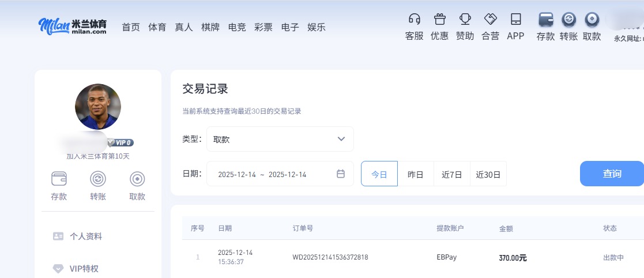Image resolution: width=644 pixels, height=278 pixels.
Task: Click the VIP 0 badge
Action: click(x=120, y=143)
